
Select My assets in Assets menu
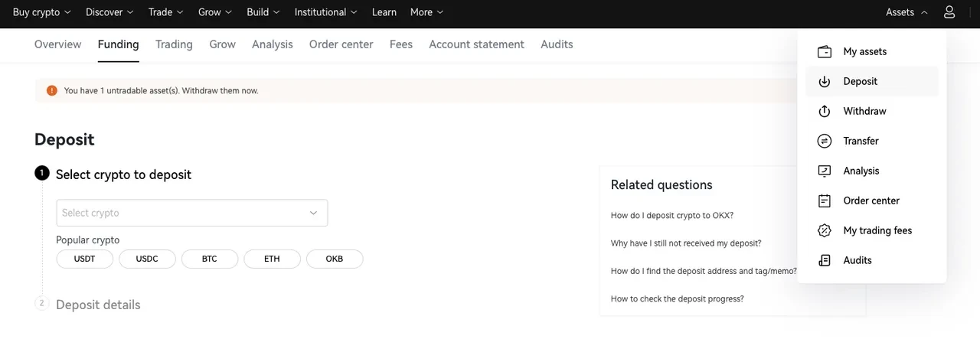[872, 51]
